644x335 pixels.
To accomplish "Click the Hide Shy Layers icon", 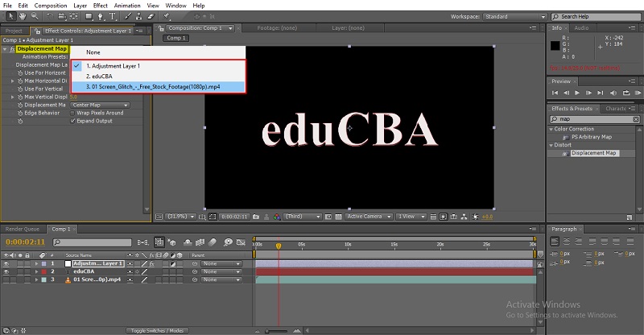I will coord(188,242).
